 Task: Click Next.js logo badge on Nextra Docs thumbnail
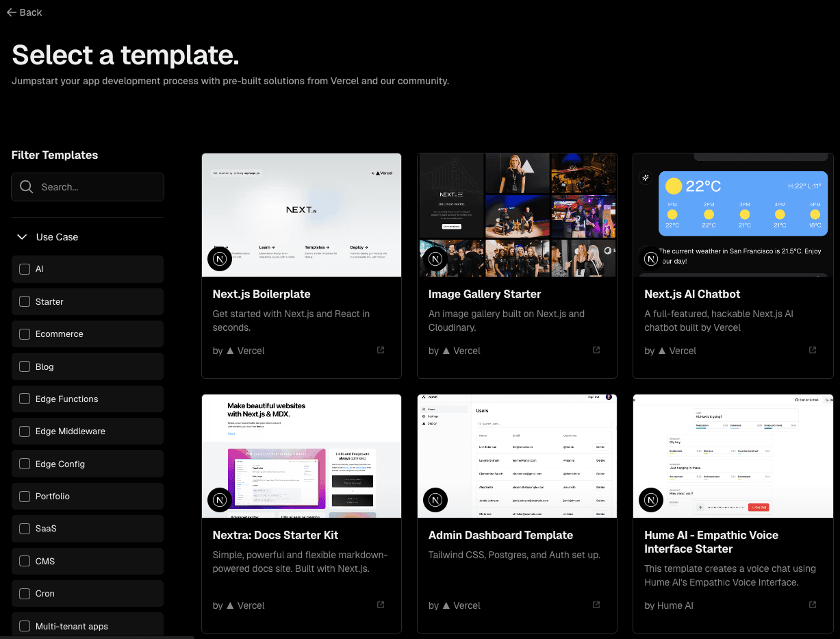click(220, 501)
